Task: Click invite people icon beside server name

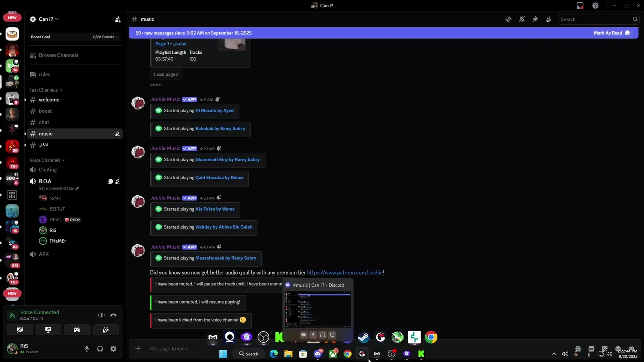Action: [118, 19]
